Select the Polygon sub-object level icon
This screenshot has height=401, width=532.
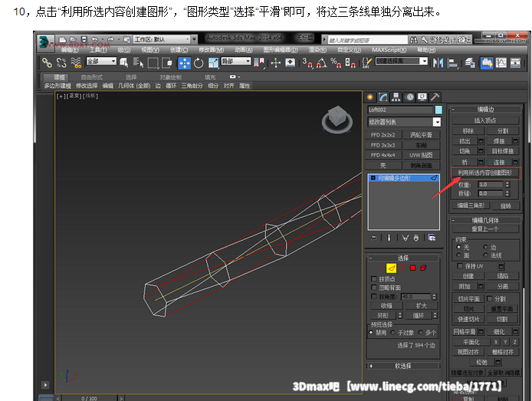click(412, 268)
